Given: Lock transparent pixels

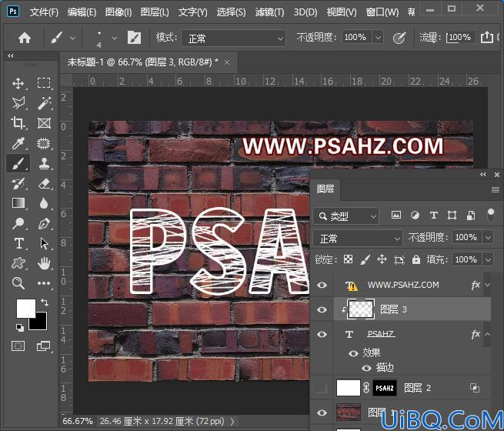Looking at the screenshot, I should [348, 259].
